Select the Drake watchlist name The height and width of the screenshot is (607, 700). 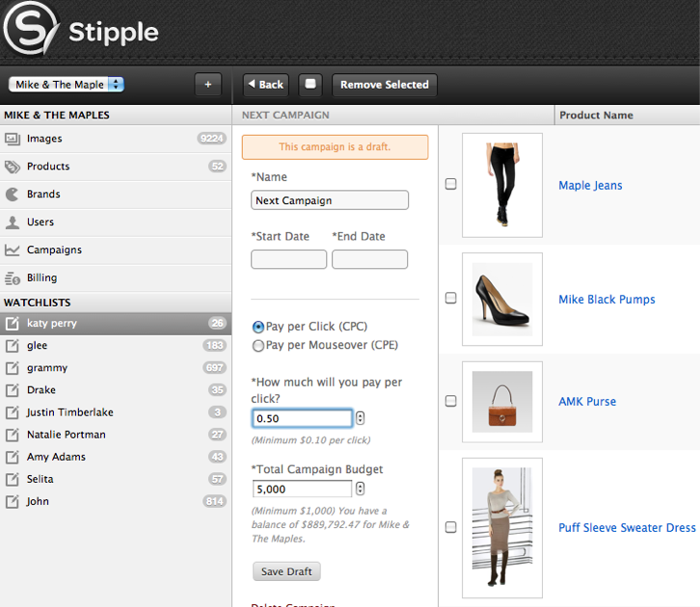[41, 390]
